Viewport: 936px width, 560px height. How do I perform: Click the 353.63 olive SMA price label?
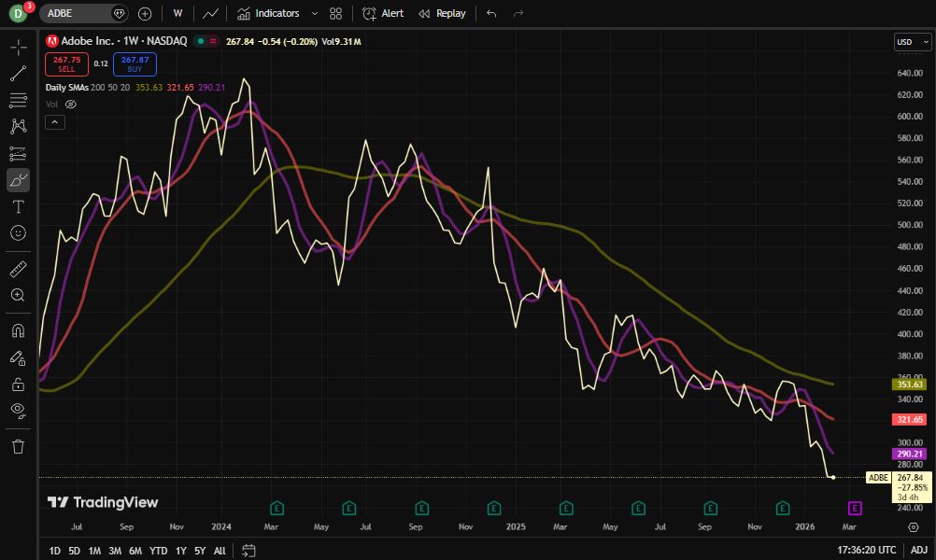(909, 385)
